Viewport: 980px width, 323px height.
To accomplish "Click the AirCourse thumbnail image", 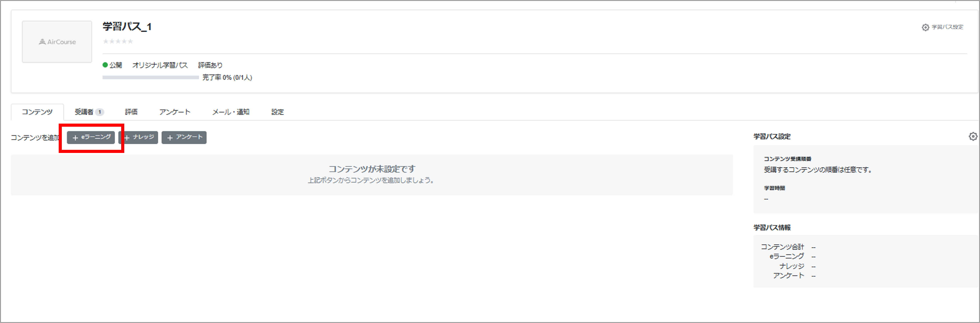I will [57, 42].
